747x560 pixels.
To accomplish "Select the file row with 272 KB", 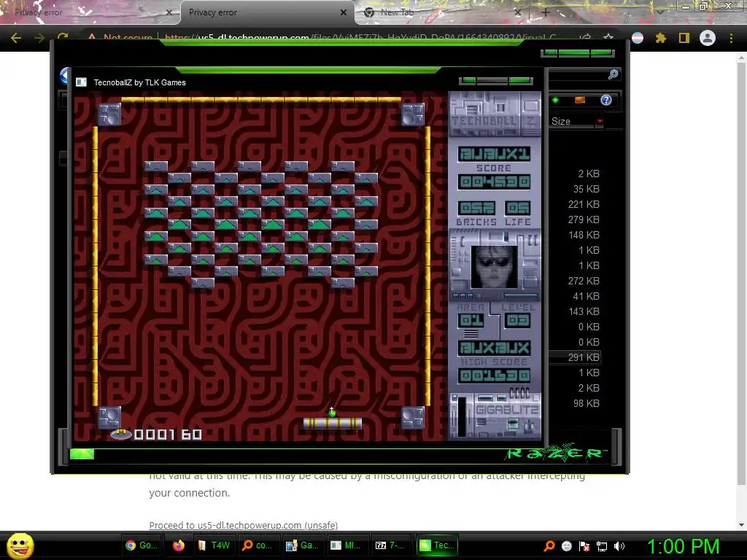I will pyautogui.click(x=583, y=281).
